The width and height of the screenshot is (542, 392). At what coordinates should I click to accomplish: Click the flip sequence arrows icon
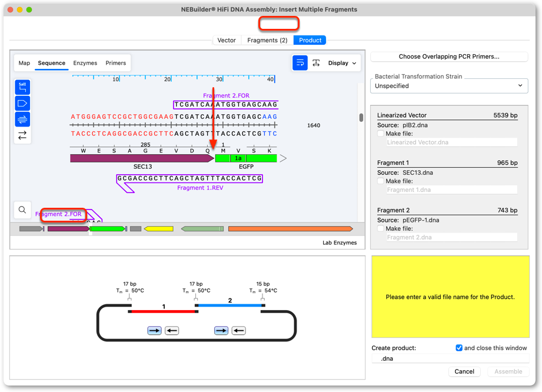coord(22,135)
